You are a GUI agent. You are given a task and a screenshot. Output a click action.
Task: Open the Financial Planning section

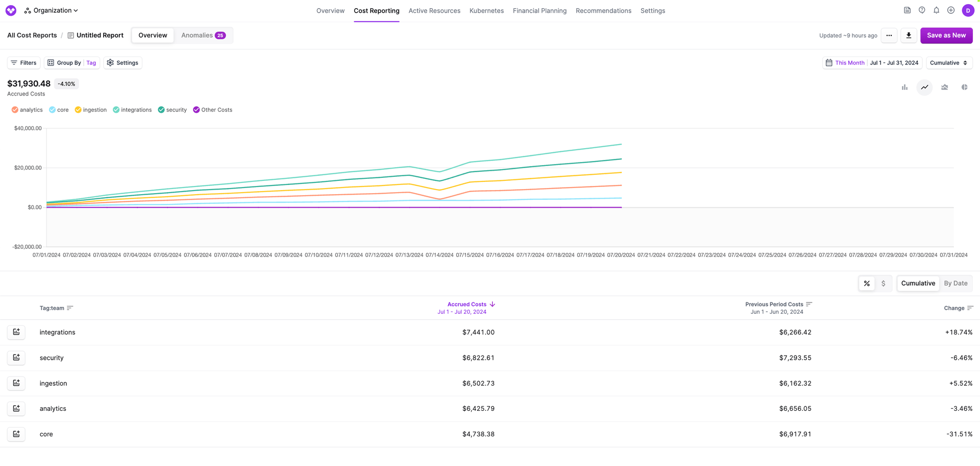540,10
